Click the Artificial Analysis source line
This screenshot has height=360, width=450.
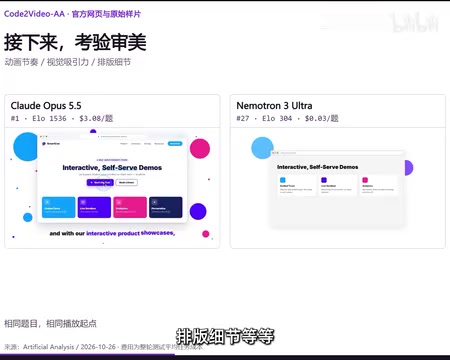tap(103, 347)
